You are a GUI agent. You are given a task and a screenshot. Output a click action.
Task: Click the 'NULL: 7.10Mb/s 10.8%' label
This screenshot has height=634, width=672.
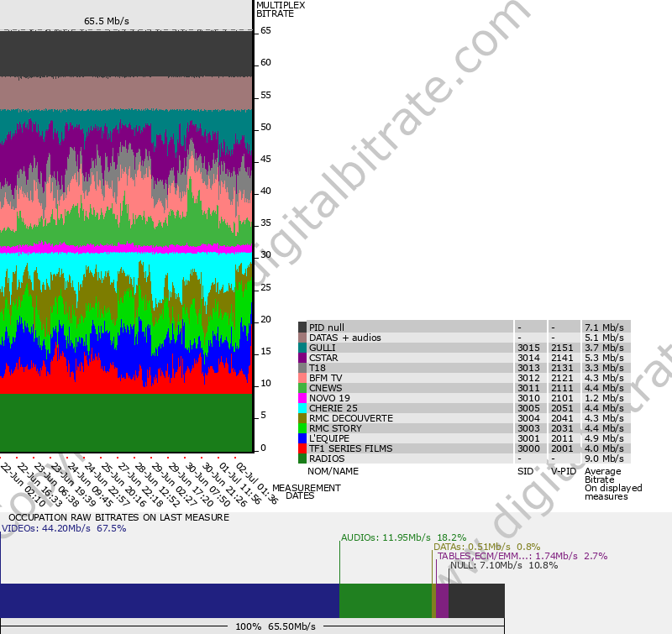click(504, 565)
